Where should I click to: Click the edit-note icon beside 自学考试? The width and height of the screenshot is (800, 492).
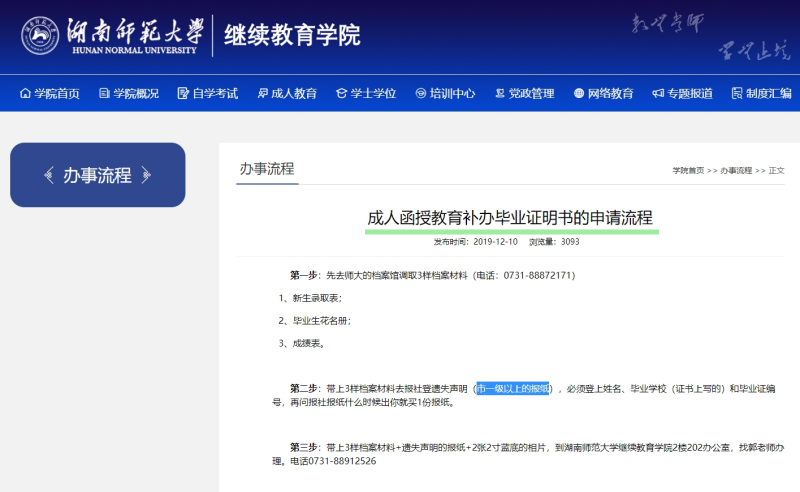tap(183, 93)
